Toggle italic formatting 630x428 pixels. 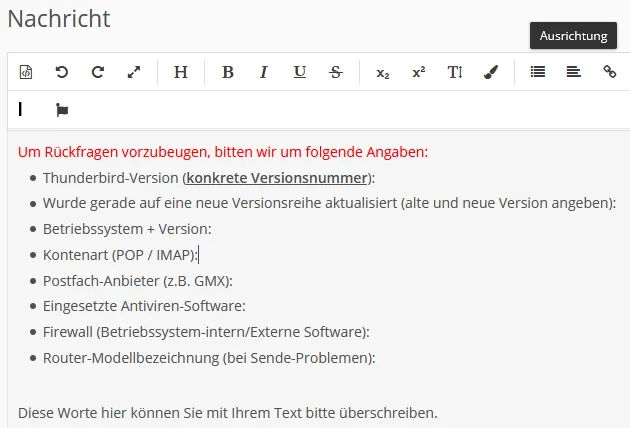coord(264,72)
